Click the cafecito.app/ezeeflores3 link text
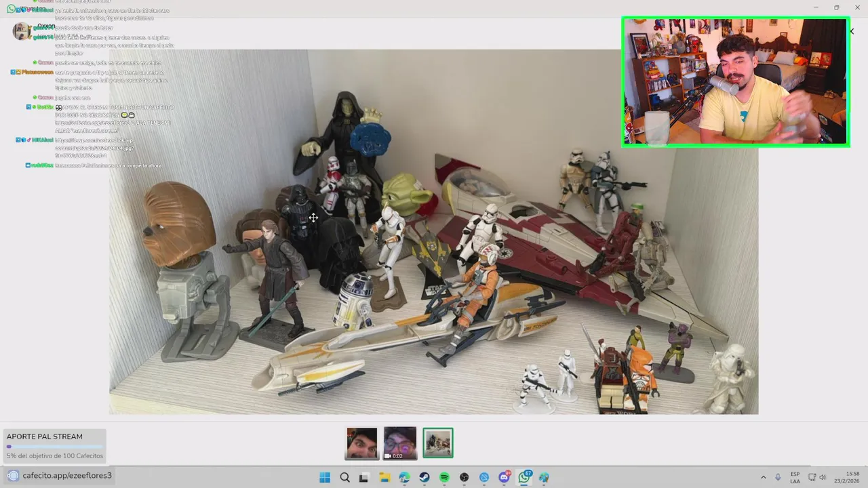 click(67, 476)
